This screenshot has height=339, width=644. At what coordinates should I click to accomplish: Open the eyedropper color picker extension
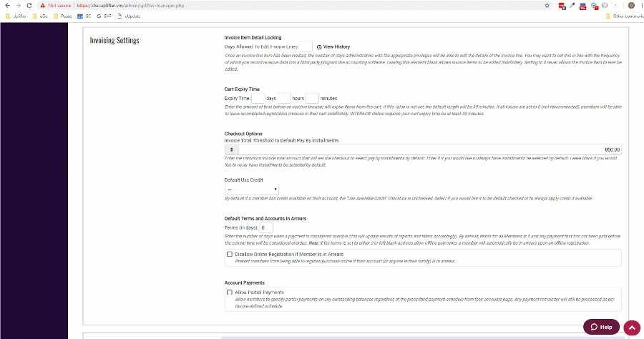[x=572, y=4]
